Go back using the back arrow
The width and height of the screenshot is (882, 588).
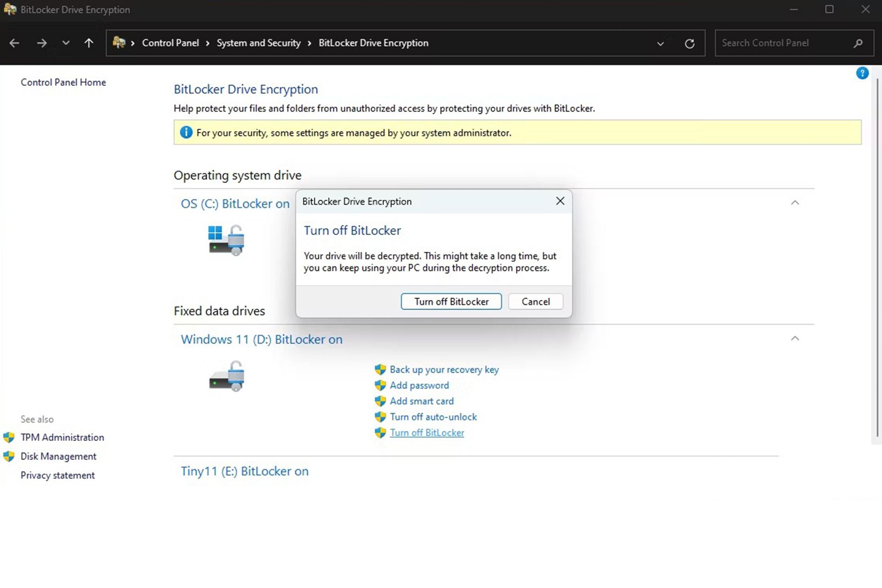14,43
